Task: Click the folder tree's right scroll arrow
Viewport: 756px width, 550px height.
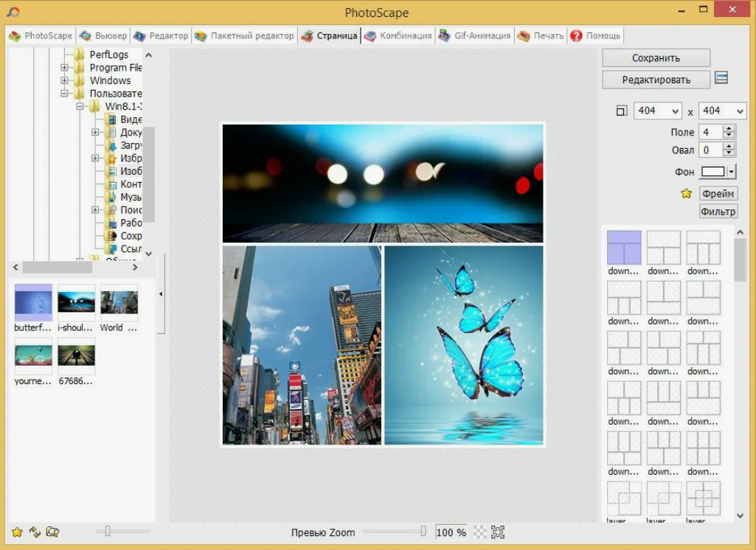Action: 135,267
